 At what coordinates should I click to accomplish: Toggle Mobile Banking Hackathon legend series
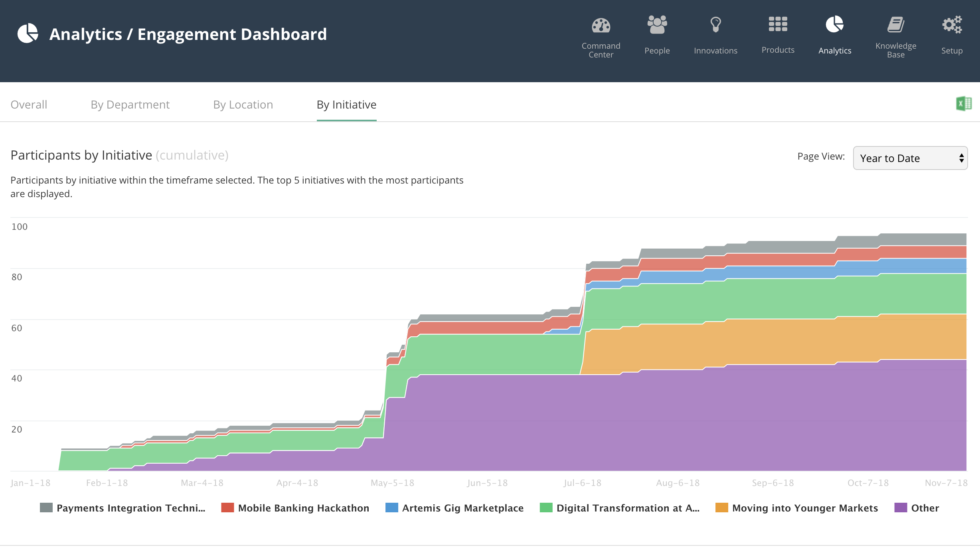tap(295, 508)
